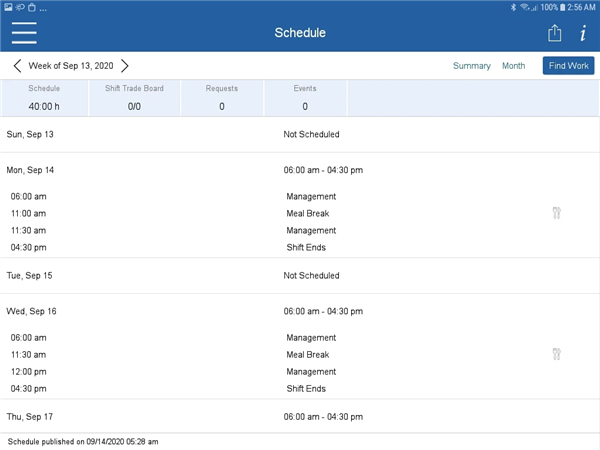Open the Sun, Sep 13 row
Screen dimensions: 600x450
click(x=300, y=134)
